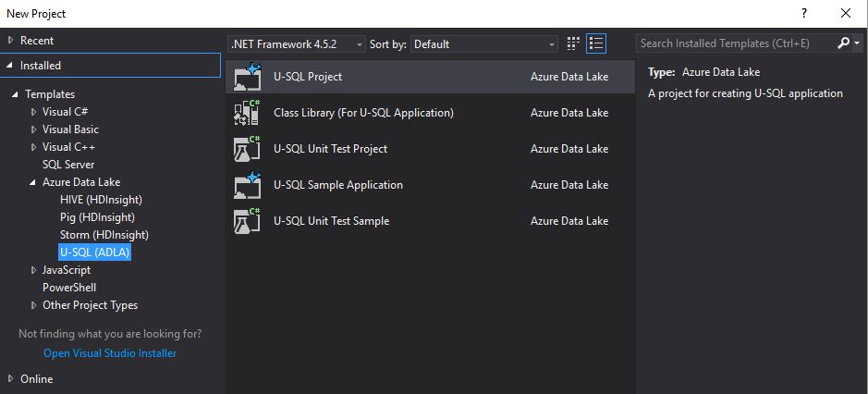Click 'U-SQL Unit Test Sample' name
This screenshot has height=394, width=868.
coord(332,220)
